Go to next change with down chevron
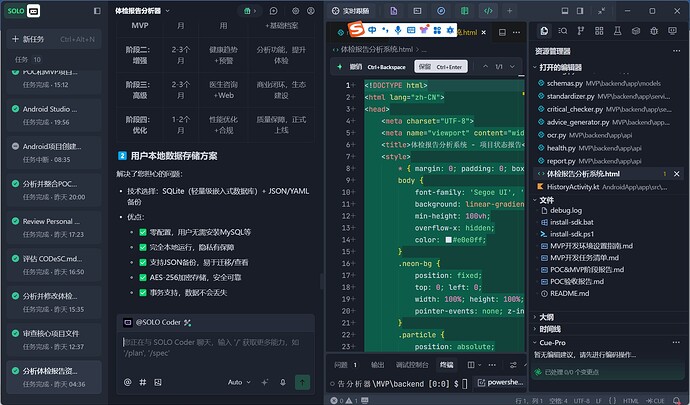 [512, 67]
